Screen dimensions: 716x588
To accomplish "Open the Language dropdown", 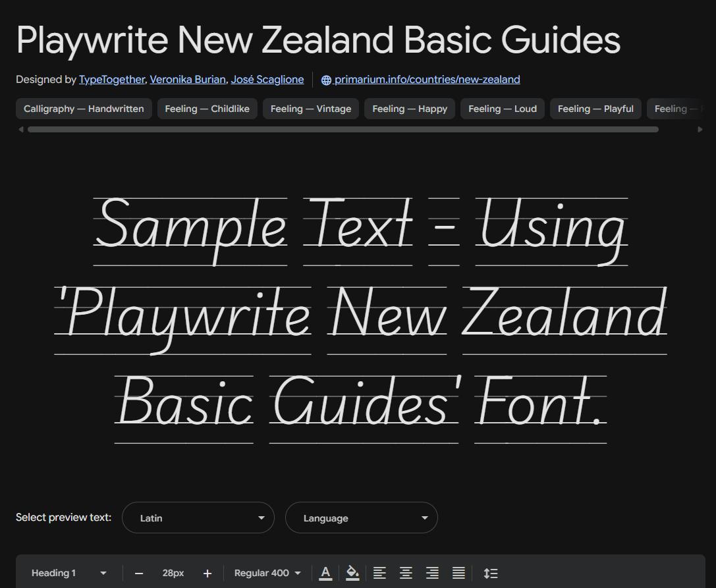I will (362, 518).
